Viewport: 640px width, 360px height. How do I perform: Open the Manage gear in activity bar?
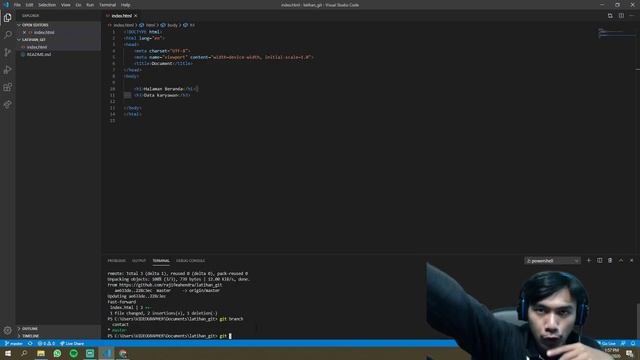(7, 330)
